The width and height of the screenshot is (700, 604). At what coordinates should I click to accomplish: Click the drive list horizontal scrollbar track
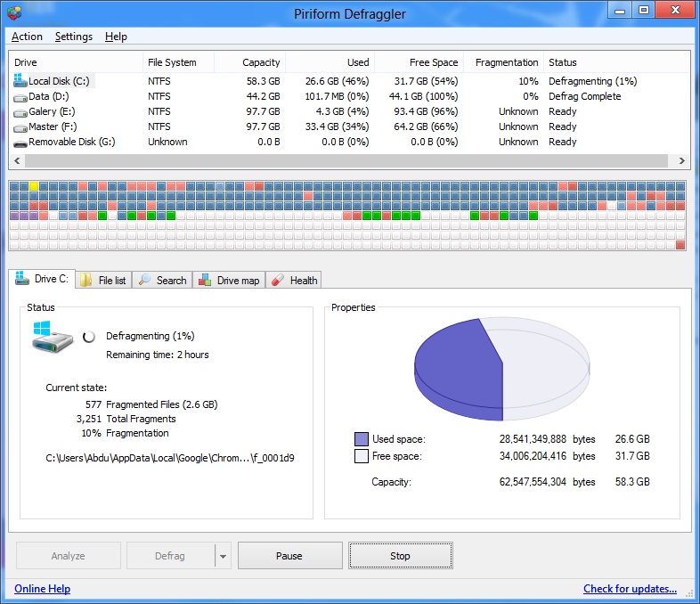coord(346,160)
